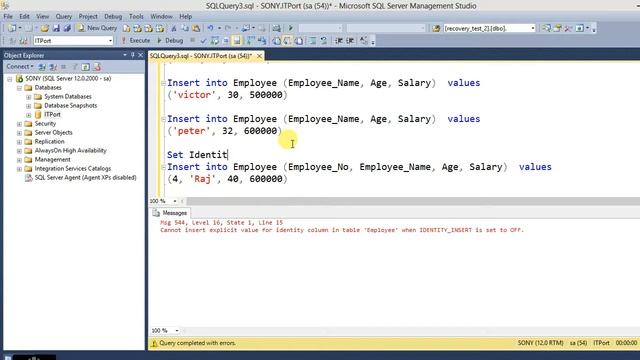Click the Cancel Executing Query stop icon
The width and height of the screenshot is (640, 360).
point(192,40)
